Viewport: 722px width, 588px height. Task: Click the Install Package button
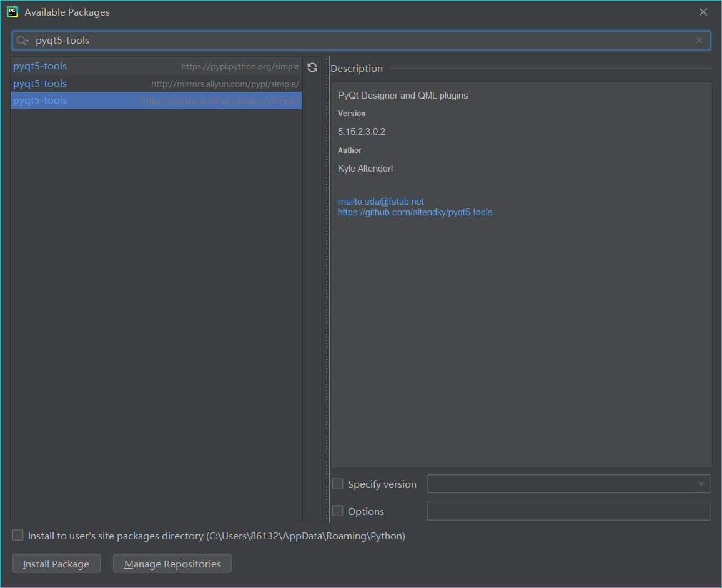[x=56, y=564]
